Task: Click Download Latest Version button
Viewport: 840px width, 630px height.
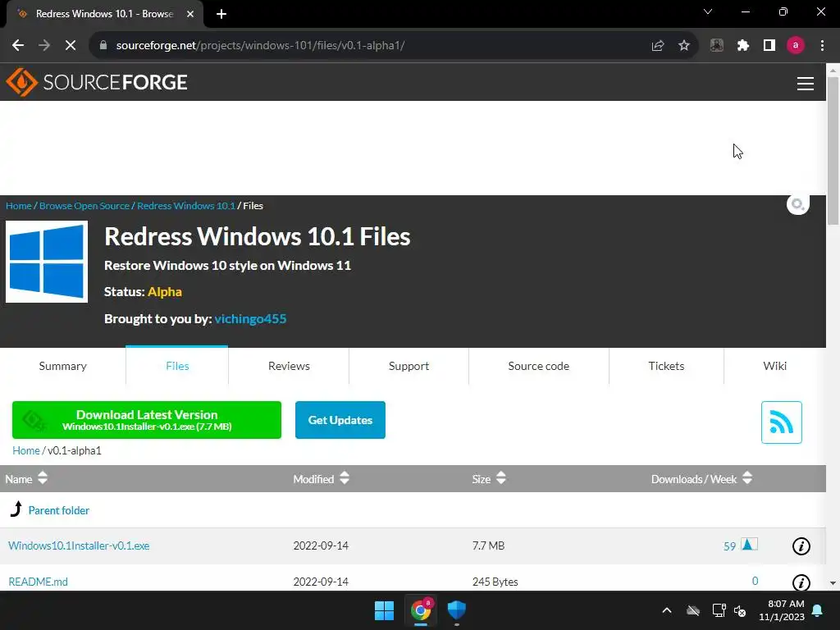Action: [147, 420]
